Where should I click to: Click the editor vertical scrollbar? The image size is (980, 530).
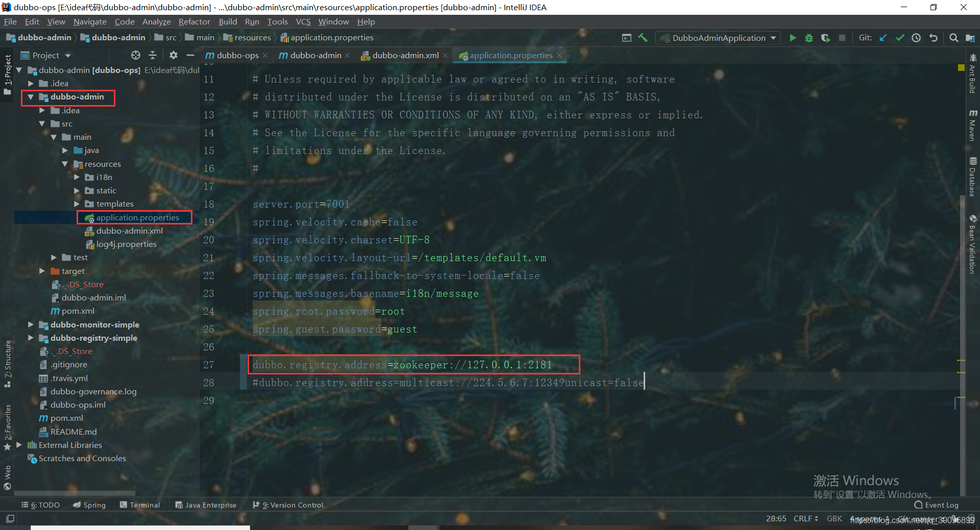pos(963,345)
